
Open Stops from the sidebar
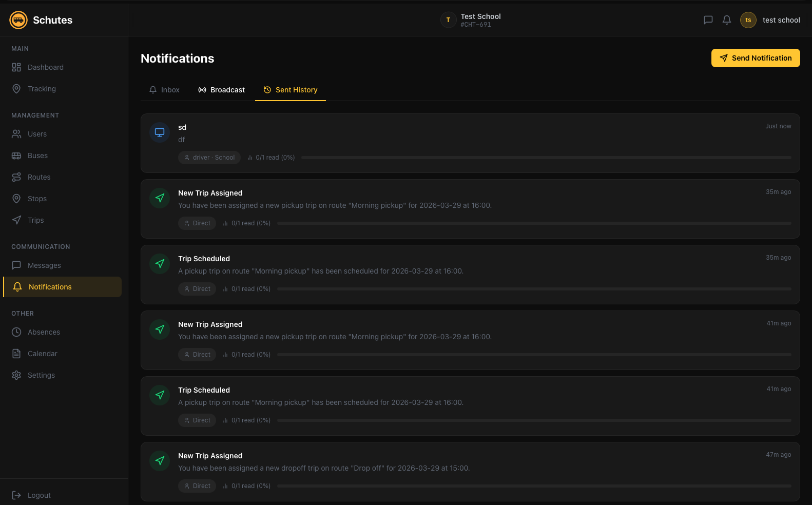click(62, 199)
